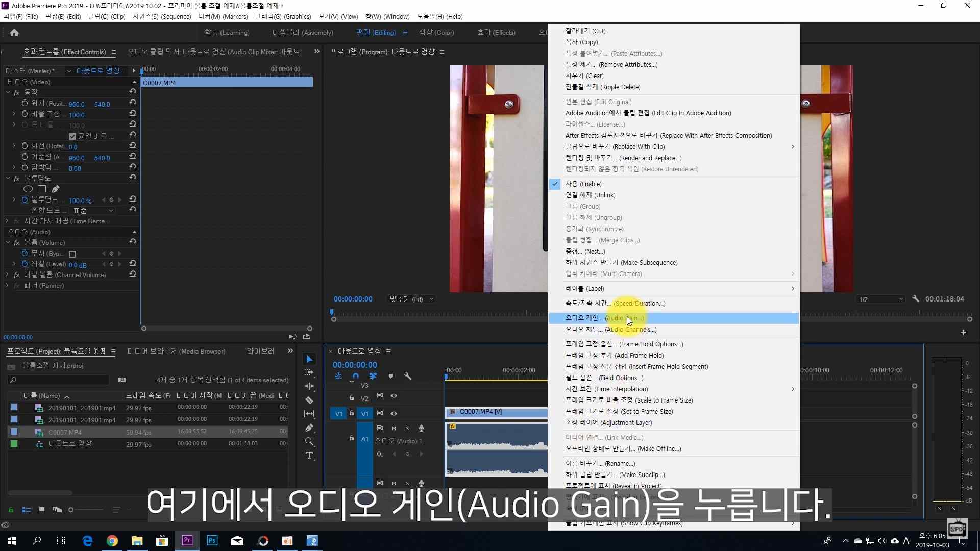Screen dimensions: 980x551
Task: Select the Zoom tool magnifier
Action: point(309,442)
